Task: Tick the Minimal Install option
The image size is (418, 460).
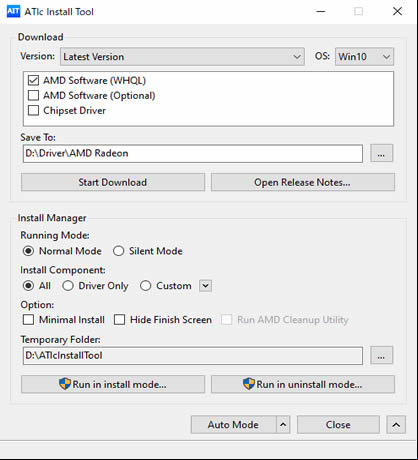Action: (x=28, y=320)
